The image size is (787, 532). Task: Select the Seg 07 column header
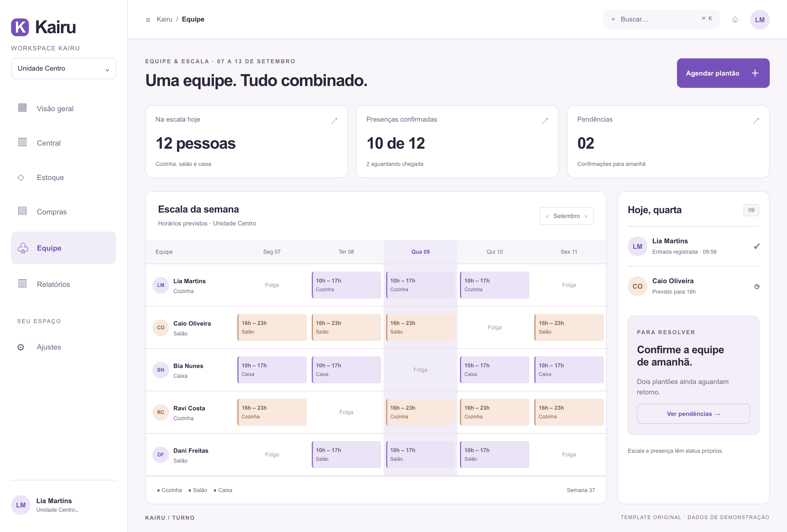[272, 252]
